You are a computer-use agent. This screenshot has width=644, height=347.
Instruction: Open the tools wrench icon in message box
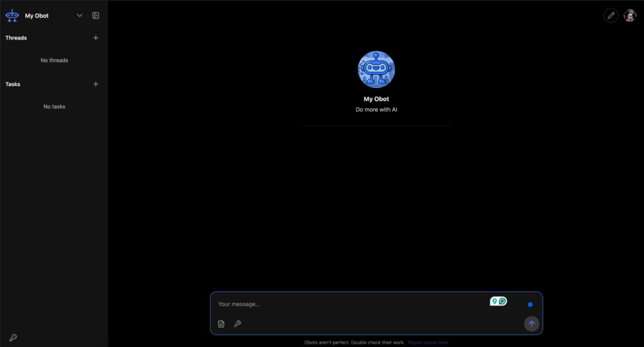(x=237, y=324)
